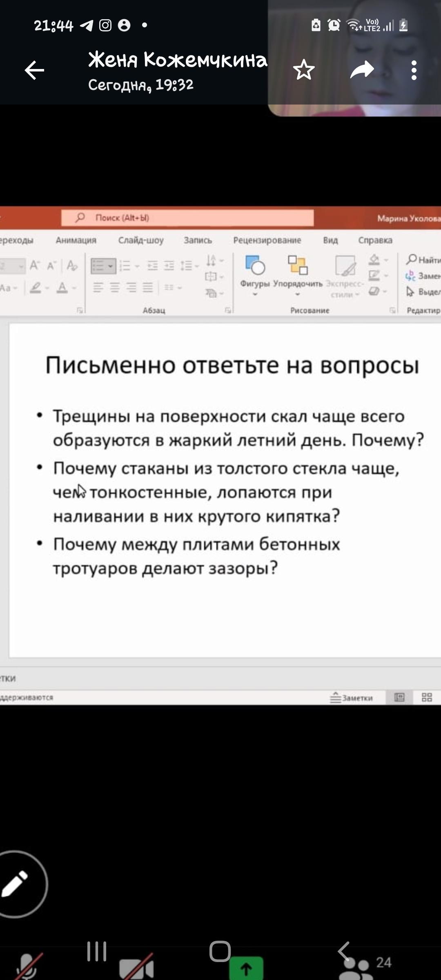Click the PowerPoint search field Поиск
Viewport: 441px width, 980px height.
[x=187, y=218]
